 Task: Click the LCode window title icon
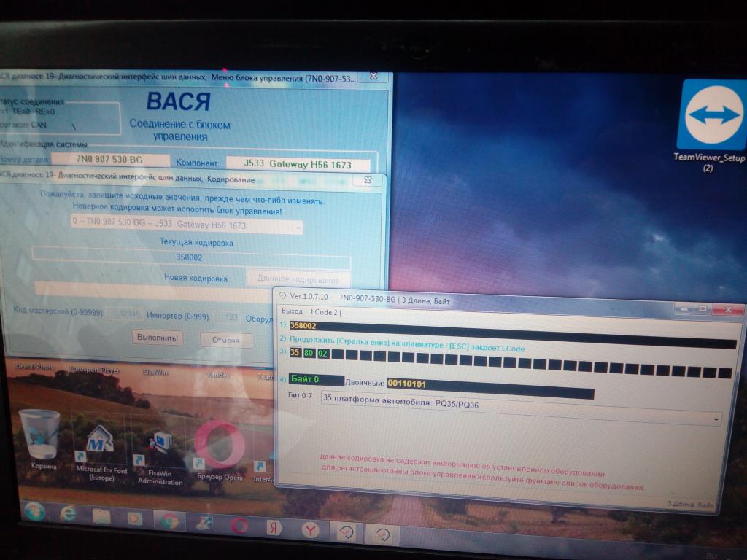[x=282, y=295]
